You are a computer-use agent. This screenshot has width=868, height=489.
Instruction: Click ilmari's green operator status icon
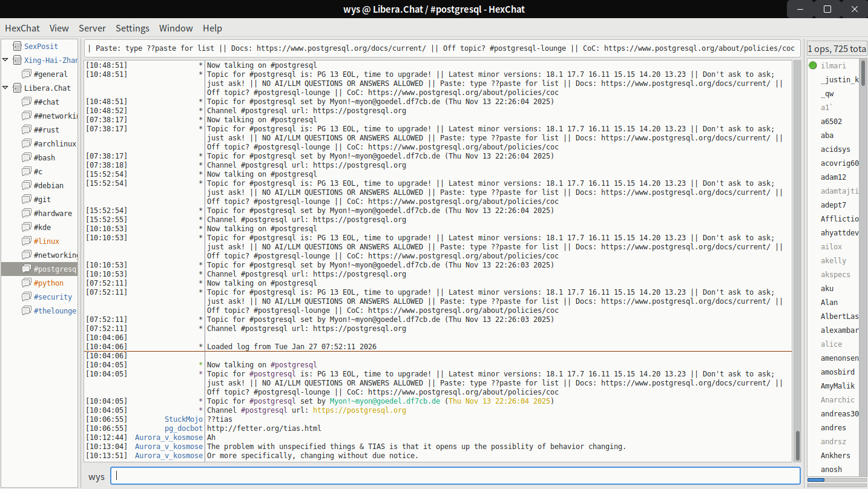(x=812, y=65)
